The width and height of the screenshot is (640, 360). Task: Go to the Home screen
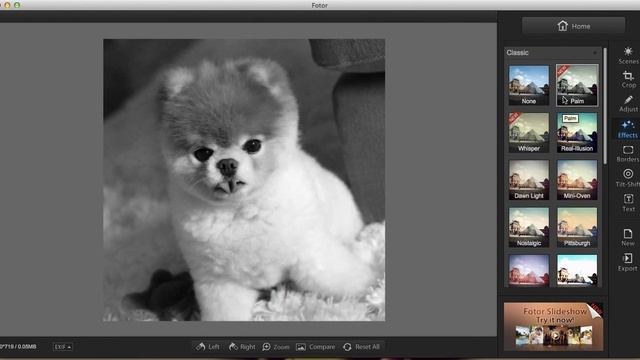[x=573, y=26]
